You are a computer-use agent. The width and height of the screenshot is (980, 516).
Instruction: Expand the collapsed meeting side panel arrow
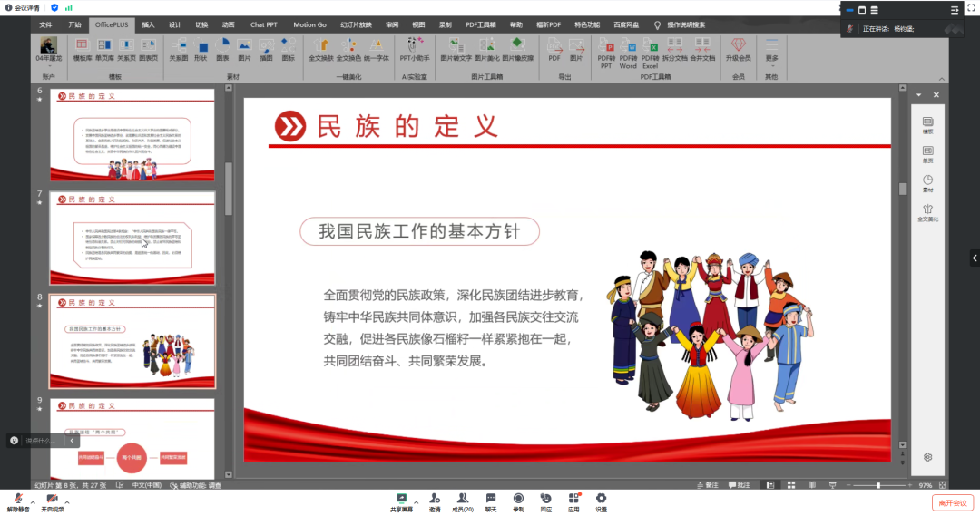pyautogui.click(x=973, y=258)
